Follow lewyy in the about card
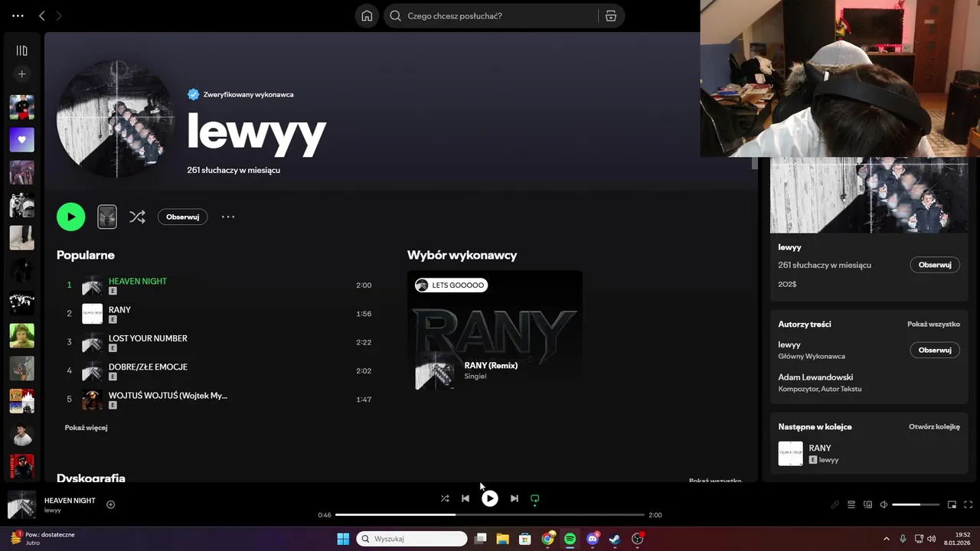Screen dimensions: 980x551 click(x=935, y=265)
